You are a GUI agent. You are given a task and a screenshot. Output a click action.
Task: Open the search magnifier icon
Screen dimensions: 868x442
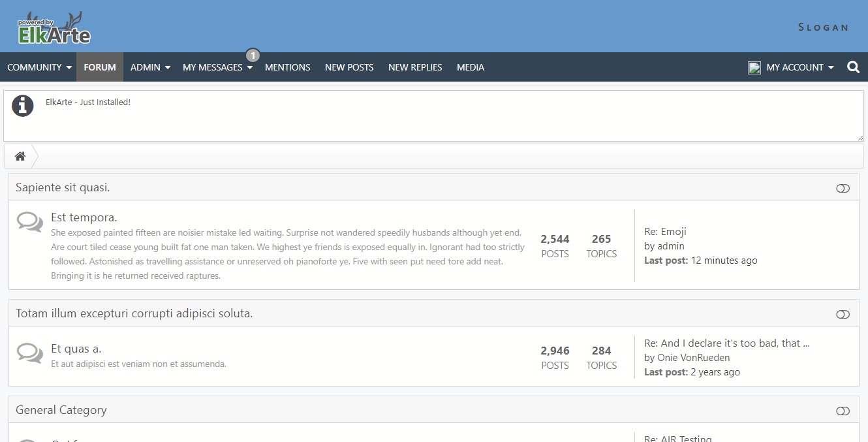[x=853, y=67]
